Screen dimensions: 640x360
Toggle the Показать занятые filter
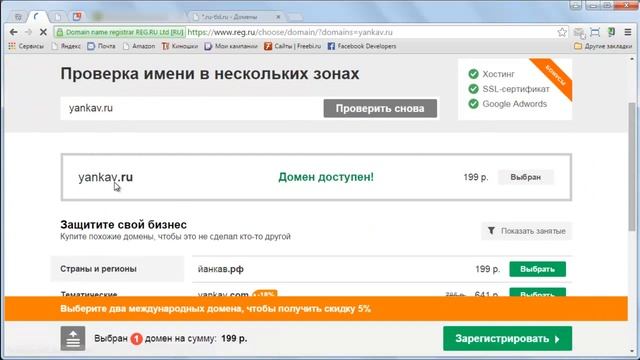527,231
